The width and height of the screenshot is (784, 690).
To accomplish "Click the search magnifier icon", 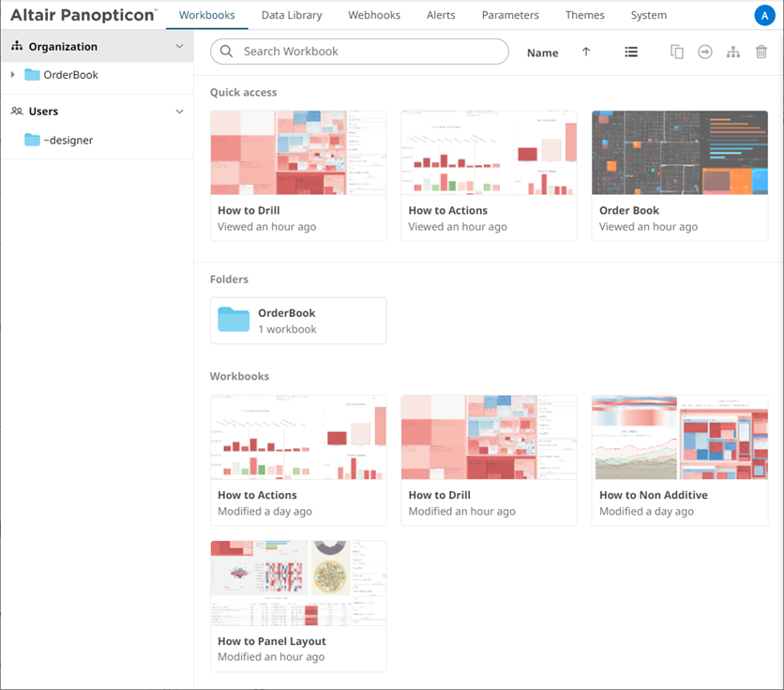I will click(x=226, y=52).
